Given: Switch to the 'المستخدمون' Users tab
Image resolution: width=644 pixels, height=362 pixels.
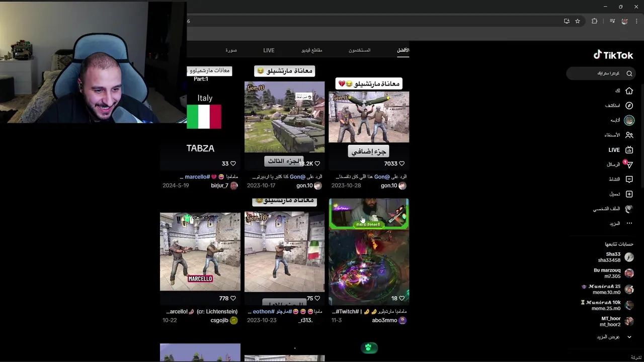Looking at the screenshot, I should tap(359, 50).
